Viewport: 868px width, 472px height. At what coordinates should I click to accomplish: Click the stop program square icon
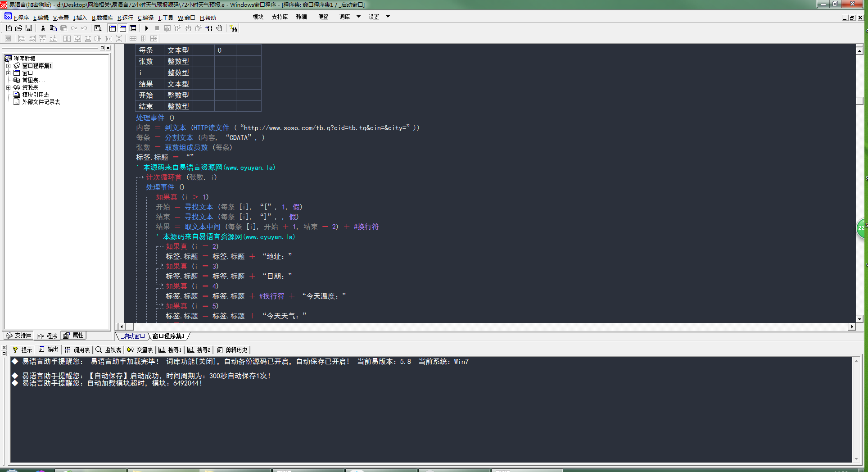click(x=157, y=28)
